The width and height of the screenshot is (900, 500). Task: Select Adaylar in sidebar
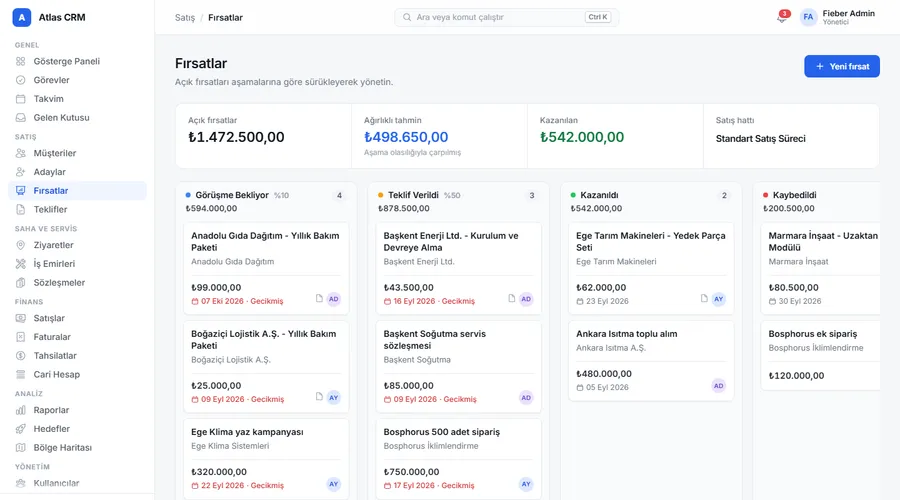(77, 172)
